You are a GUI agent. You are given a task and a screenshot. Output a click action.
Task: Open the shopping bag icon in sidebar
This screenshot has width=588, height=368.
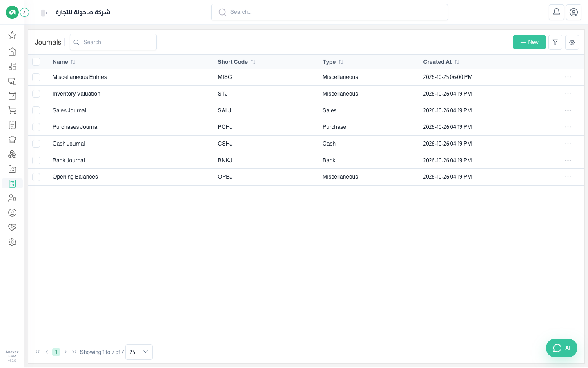pos(12,96)
